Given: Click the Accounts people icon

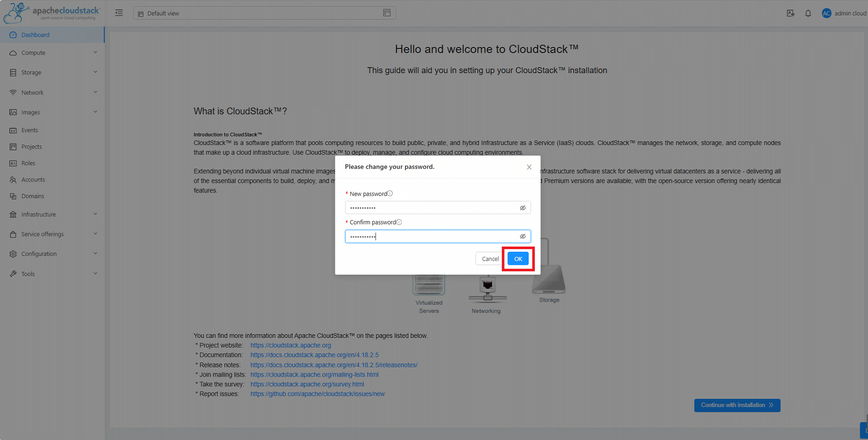Looking at the screenshot, I should [13, 180].
